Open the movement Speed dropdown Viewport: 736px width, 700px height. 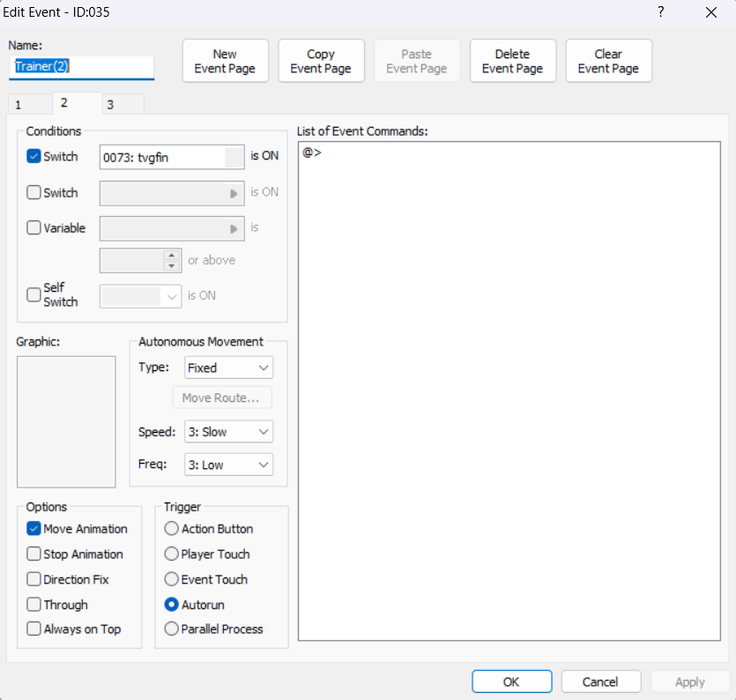tap(228, 432)
